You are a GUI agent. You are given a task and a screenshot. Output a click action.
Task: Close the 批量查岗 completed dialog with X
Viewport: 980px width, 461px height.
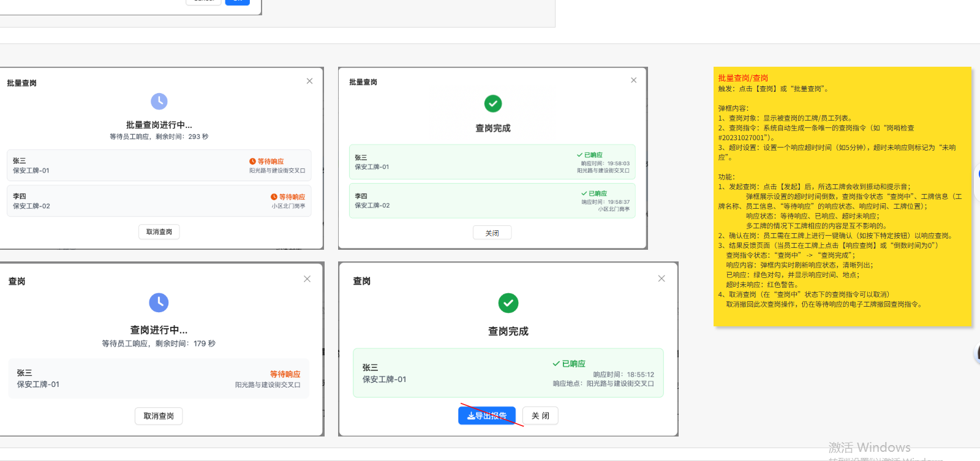click(633, 80)
